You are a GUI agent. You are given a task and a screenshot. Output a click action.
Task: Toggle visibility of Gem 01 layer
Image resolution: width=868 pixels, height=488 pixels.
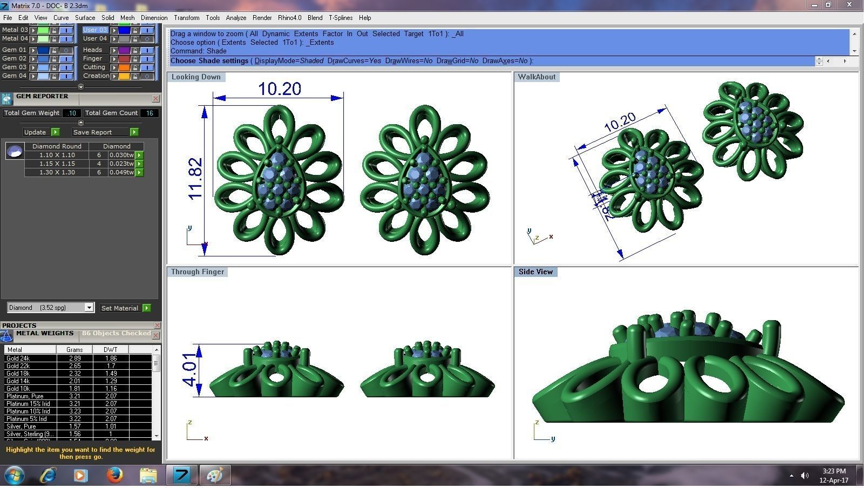[66, 50]
